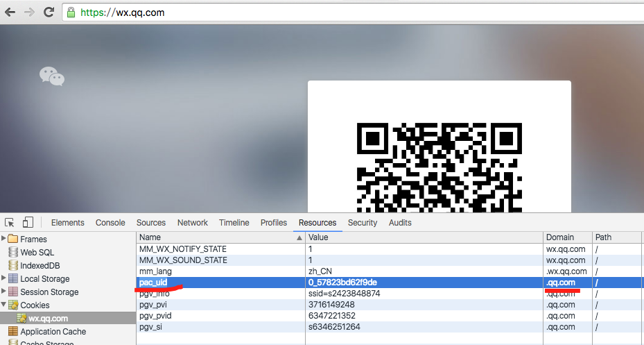The image size is (644, 345).
Task: Reload the wx.qq.com page
Action: [x=49, y=12]
